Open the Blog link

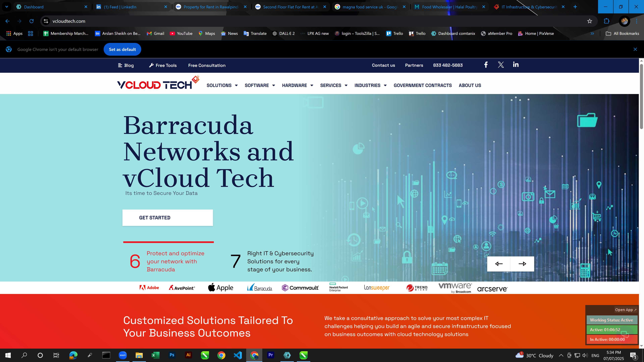[x=126, y=66]
